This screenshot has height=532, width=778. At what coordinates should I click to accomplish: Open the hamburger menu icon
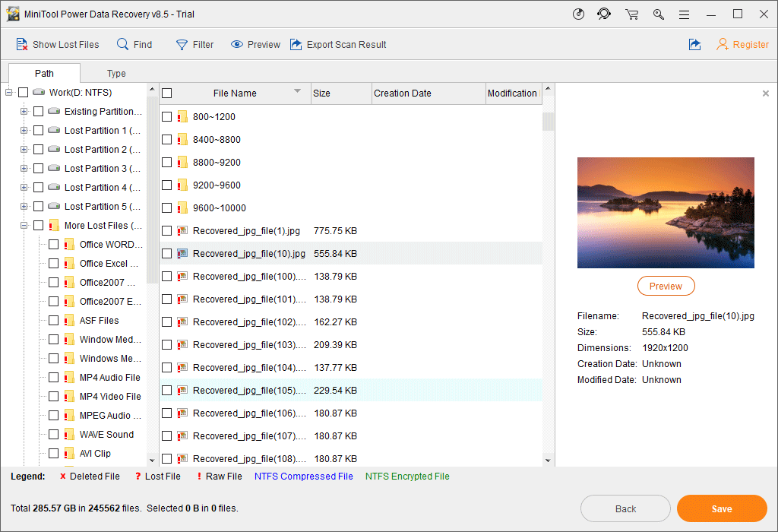coord(685,14)
